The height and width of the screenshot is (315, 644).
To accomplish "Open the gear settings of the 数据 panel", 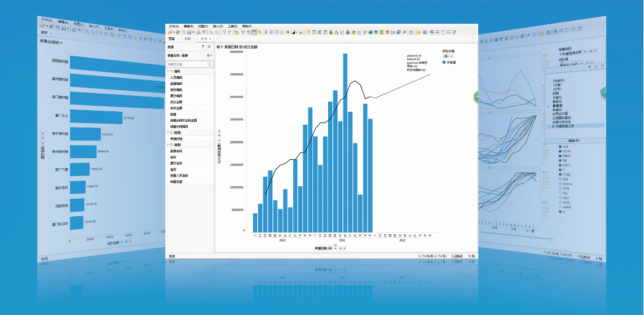I will pos(209,55).
